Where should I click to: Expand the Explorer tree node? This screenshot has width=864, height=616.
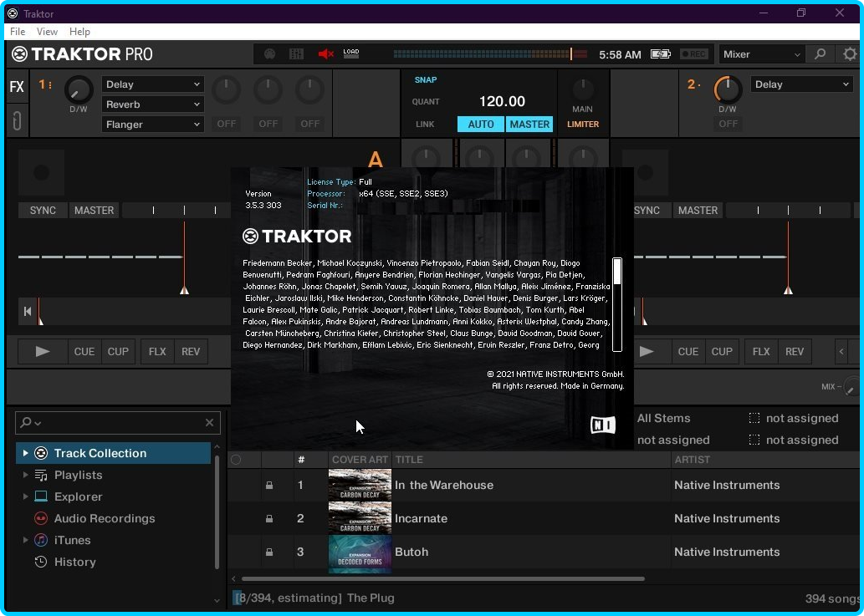[x=25, y=496]
